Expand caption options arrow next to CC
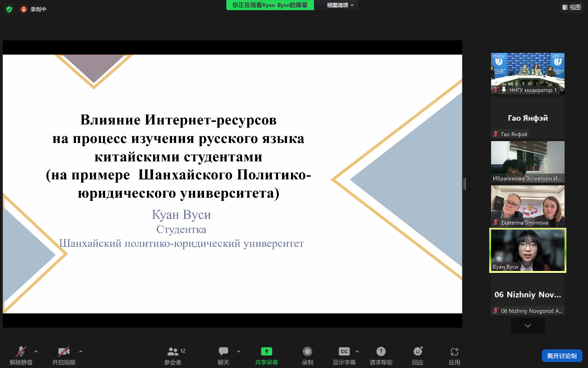Screen dimensions: 588x368 [357, 351]
